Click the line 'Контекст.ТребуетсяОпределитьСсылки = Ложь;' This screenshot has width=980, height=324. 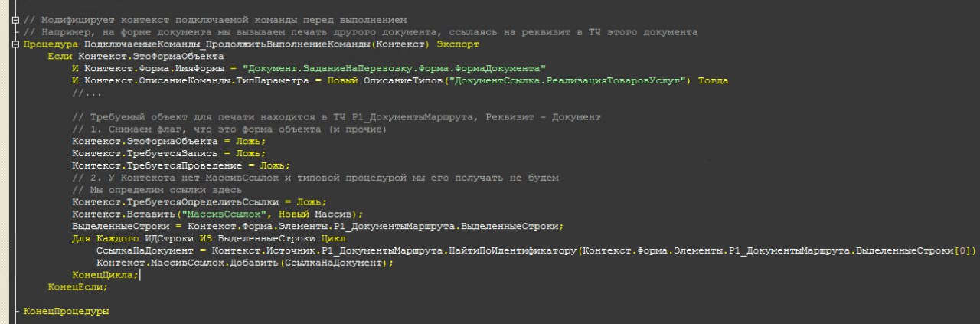click(x=199, y=202)
